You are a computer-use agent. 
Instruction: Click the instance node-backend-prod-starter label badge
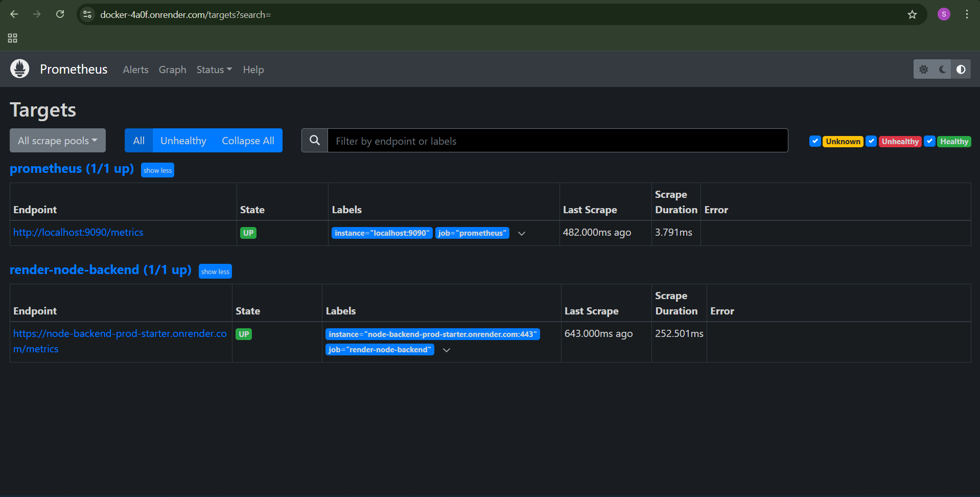[x=432, y=334]
